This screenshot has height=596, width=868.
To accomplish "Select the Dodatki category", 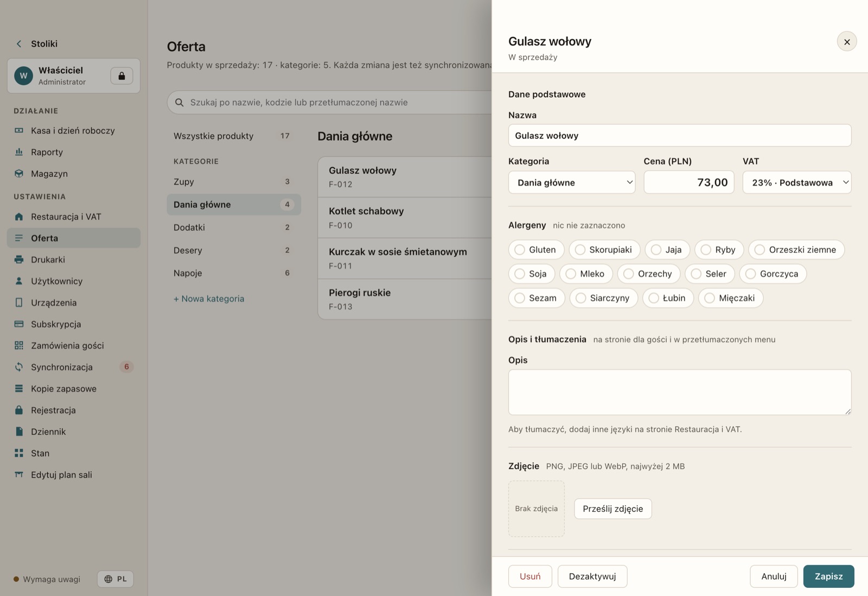I will pyautogui.click(x=234, y=227).
